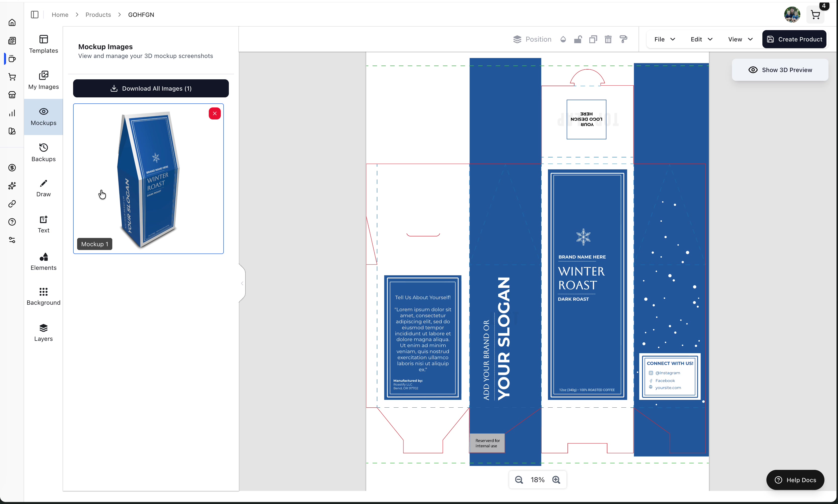Click the Create Product button
838x504 pixels.
click(x=794, y=39)
